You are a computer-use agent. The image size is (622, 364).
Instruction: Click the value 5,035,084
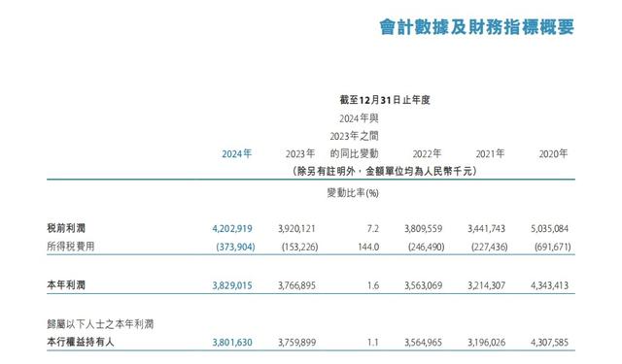(x=549, y=229)
